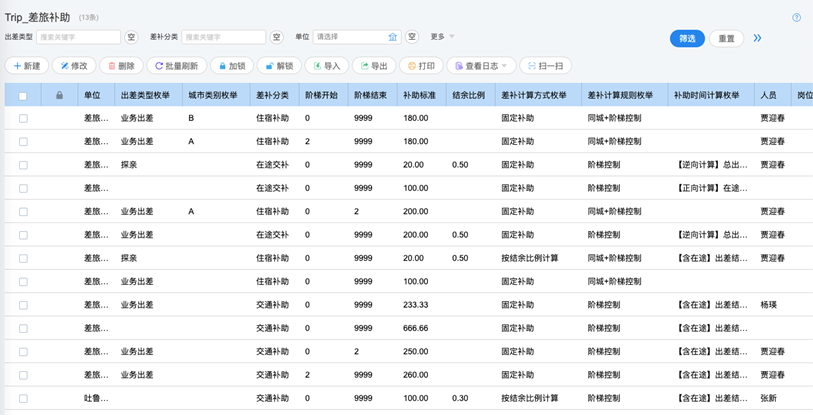Open the 查看日志 dropdown

(x=481, y=66)
